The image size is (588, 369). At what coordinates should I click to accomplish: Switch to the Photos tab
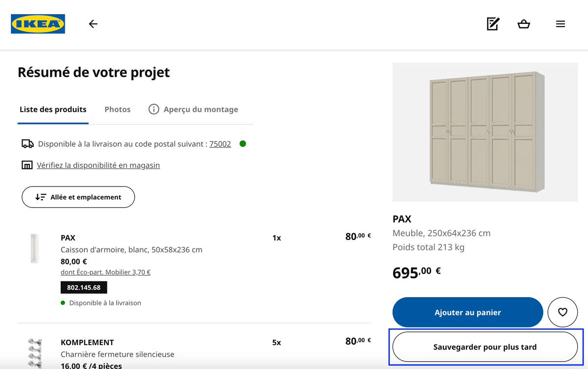point(118,109)
